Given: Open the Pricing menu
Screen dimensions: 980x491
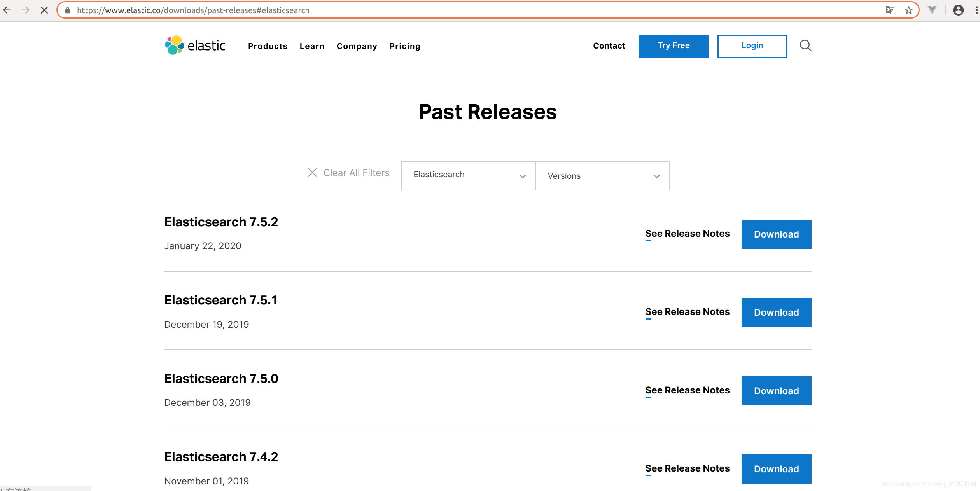Looking at the screenshot, I should tap(405, 46).
